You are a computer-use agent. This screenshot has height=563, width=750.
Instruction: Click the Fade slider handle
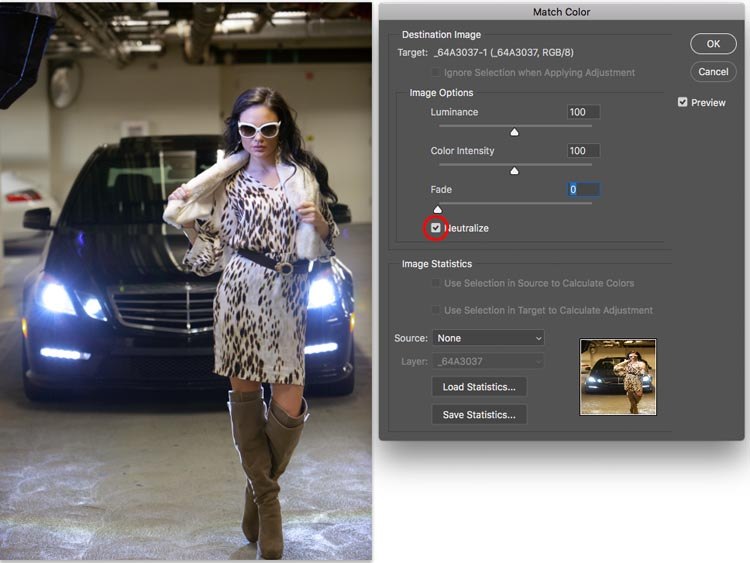(437, 209)
